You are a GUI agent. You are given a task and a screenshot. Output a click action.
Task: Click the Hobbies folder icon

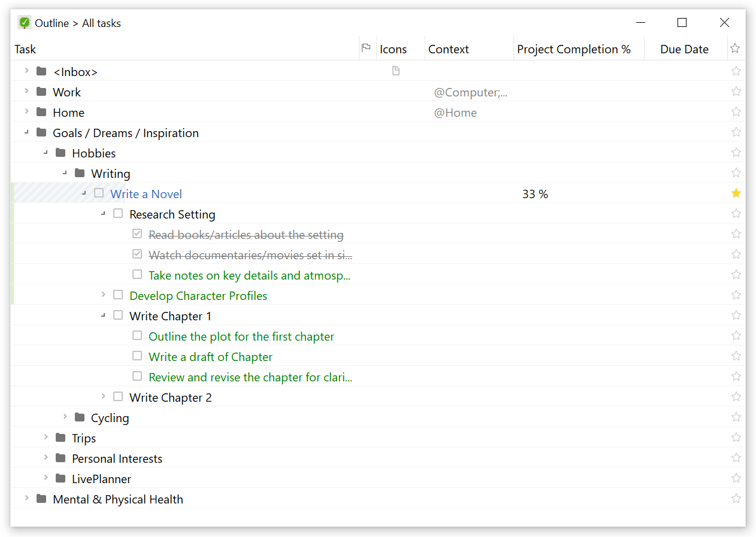pos(61,153)
